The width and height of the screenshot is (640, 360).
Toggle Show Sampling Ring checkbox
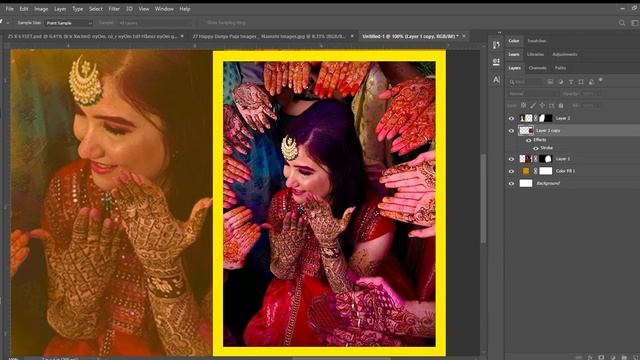(203, 23)
